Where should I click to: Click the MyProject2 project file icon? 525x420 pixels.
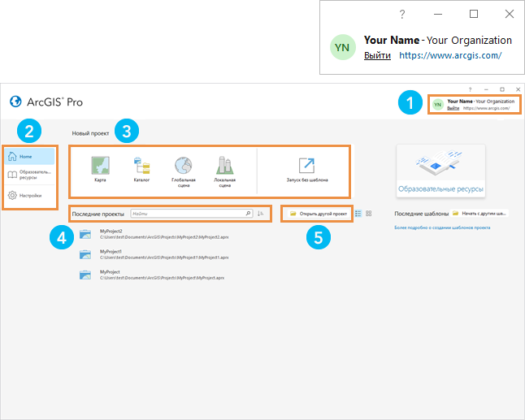click(x=85, y=234)
